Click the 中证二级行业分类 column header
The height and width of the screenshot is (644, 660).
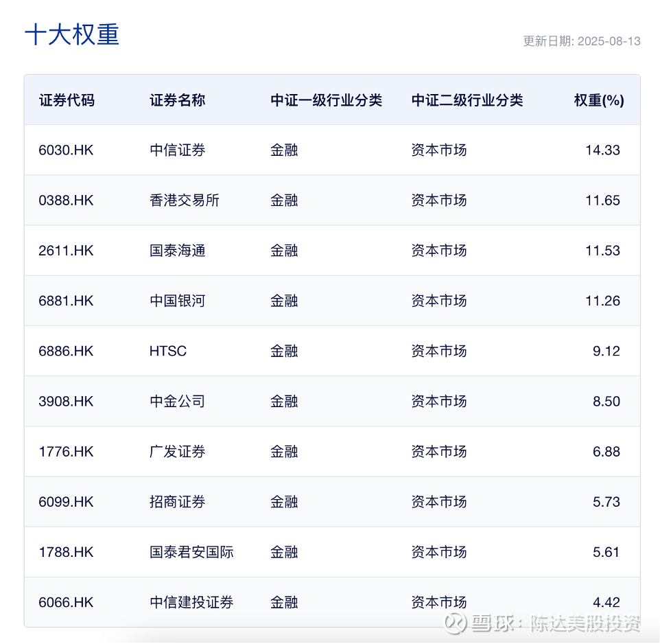[x=467, y=100]
